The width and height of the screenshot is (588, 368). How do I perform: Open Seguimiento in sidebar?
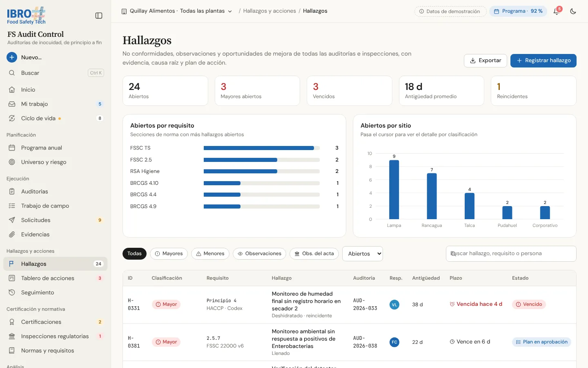[x=55, y=292]
